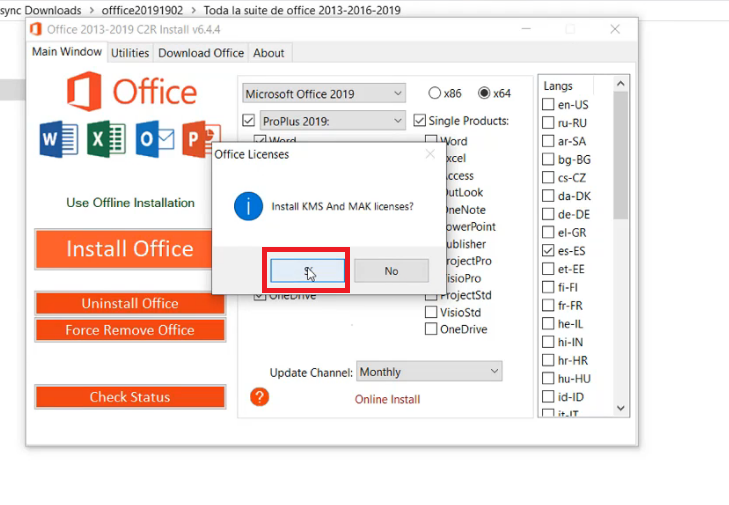Click the Check Status button
This screenshot has width=729, height=505.
pyautogui.click(x=130, y=397)
